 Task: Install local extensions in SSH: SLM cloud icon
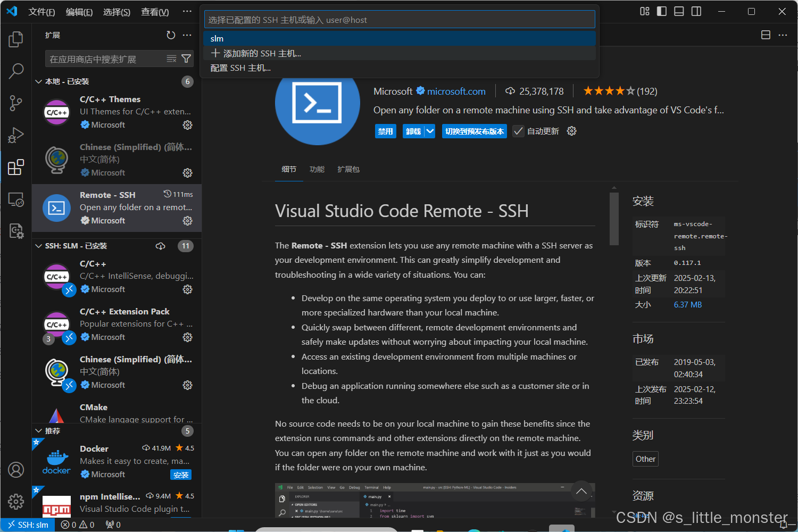coord(160,246)
